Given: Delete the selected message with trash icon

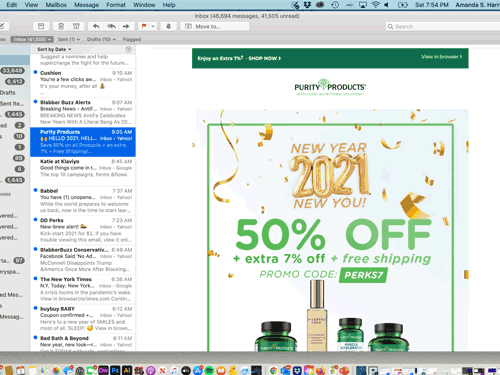Looking at the screenshot, I should tap(61, 26).
